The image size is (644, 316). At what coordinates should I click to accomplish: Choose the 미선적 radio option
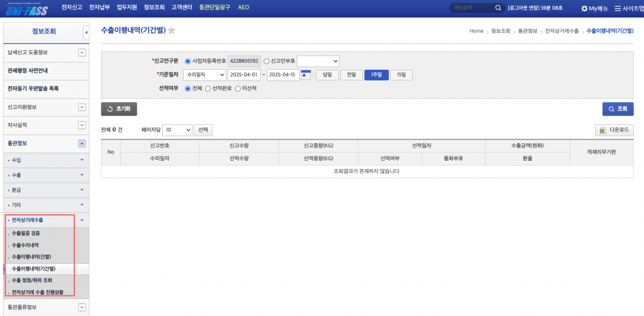[238, 89]
